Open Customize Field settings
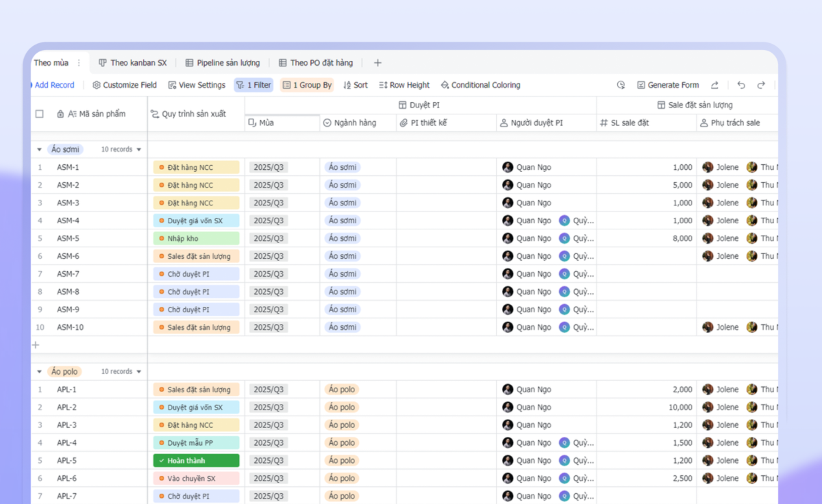This screenshot has height=504, width=822. pyautogui.click(x=125, y=85)
